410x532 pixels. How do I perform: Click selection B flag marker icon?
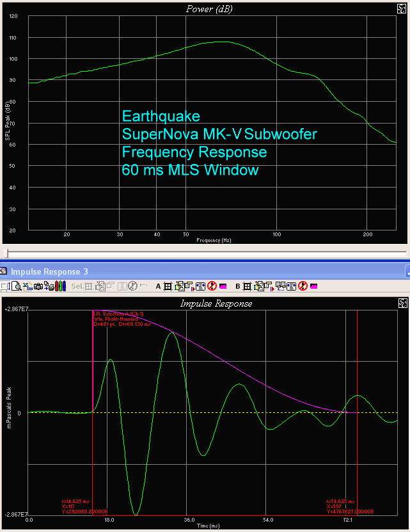tap(269, 287)
